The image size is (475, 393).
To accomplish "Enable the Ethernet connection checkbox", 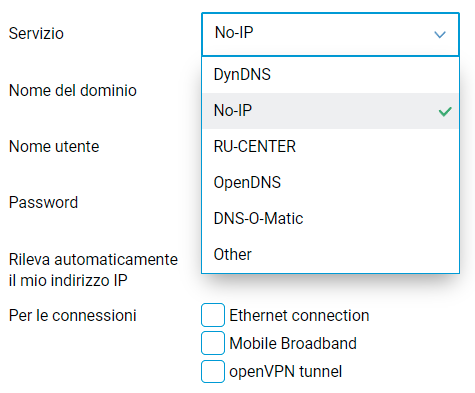I will coord(213,315).
